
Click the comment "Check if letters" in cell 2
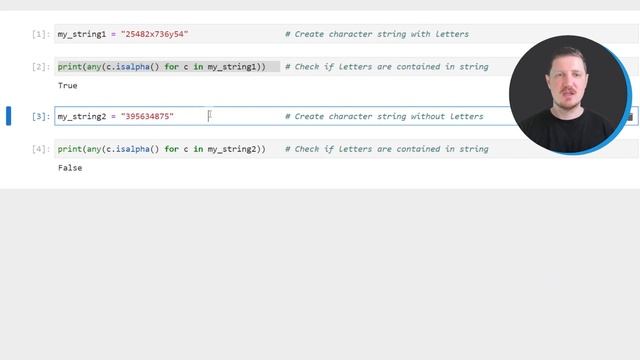387,67
